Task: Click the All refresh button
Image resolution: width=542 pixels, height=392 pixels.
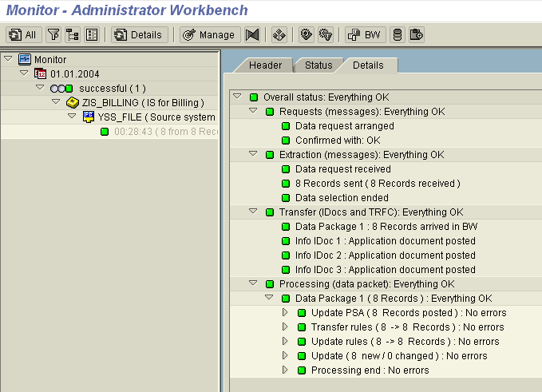Action: [x=23, y=35]
